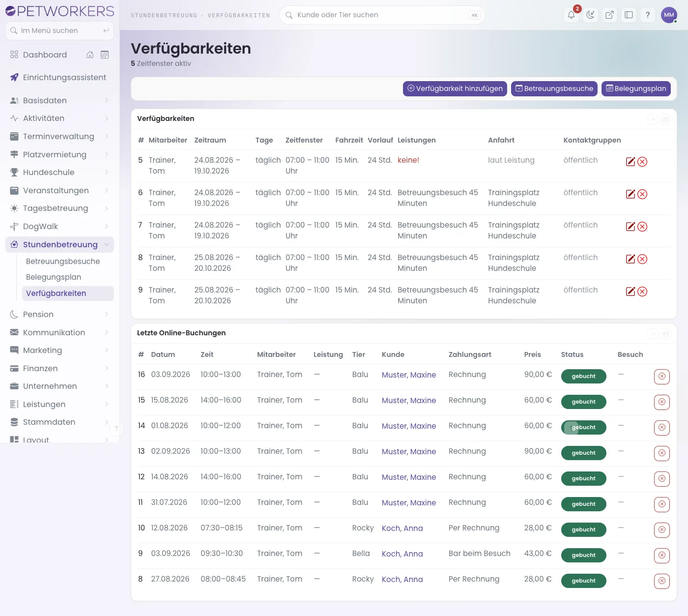688x616 pixels.
Task: Open customer Koch, Anna in booking 8
Action: pos(402,579)
